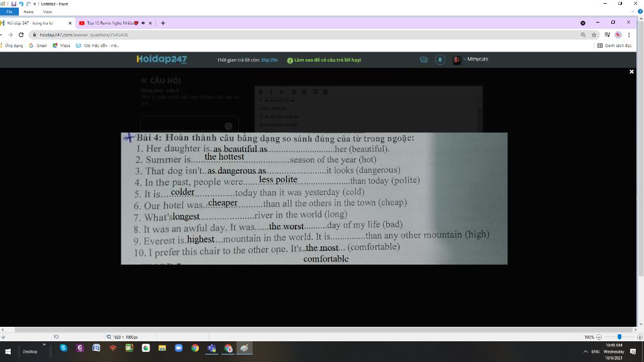Click the mute speaker icon on YouTube tab
644x362 pixels.
(143, 23)
